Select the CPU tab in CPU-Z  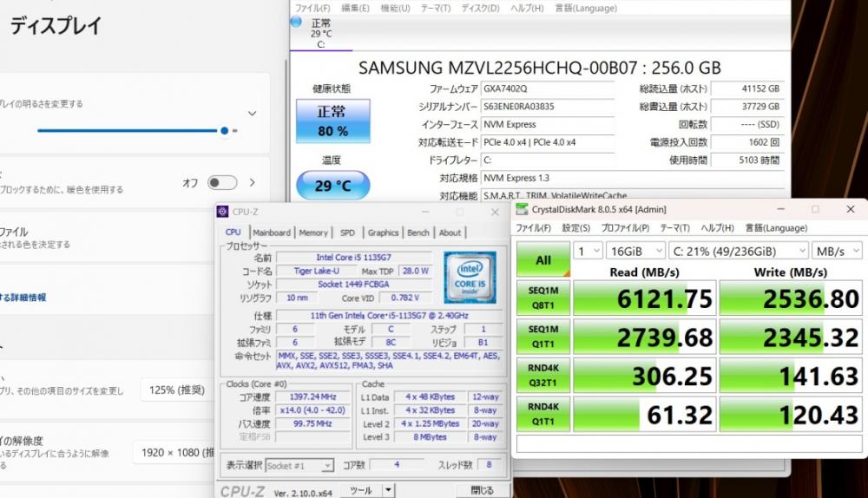point(233,233)
